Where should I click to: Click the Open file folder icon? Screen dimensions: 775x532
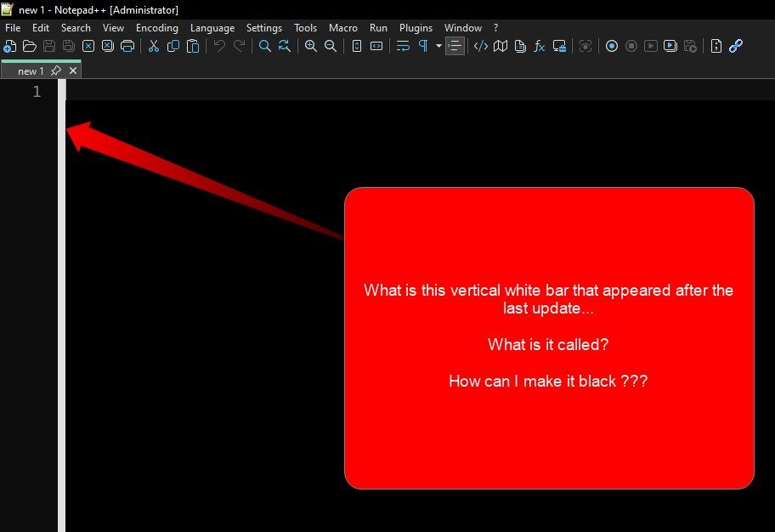click(30, 46)
